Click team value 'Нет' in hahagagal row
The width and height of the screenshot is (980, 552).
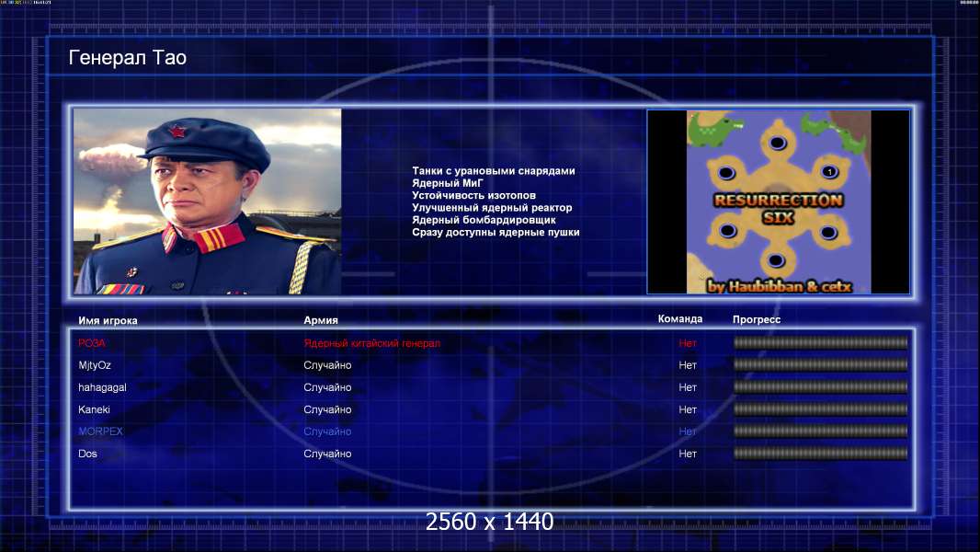(688, 387)
